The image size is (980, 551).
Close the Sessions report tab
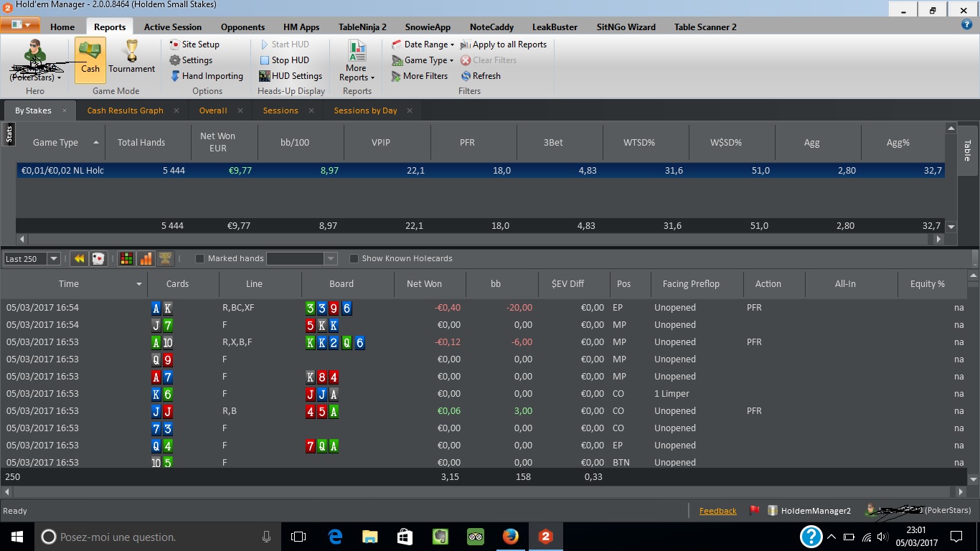coord(311,110)
